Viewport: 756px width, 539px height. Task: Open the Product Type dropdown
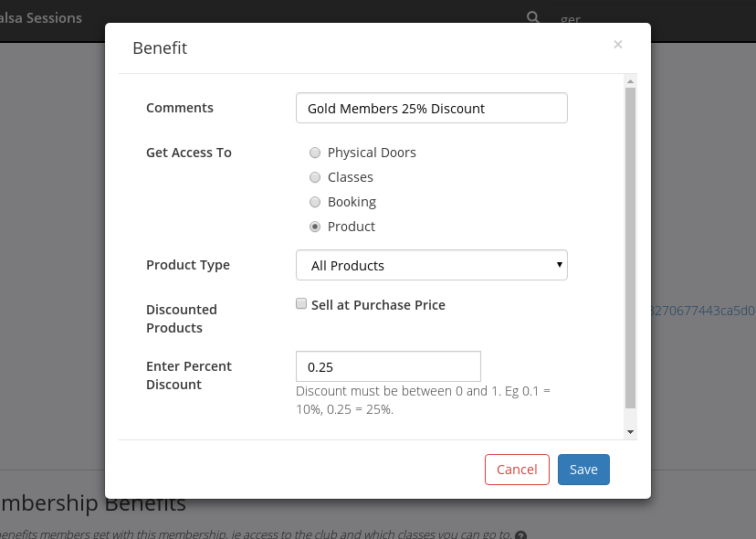pyautogui.click(x=432, y=265)
